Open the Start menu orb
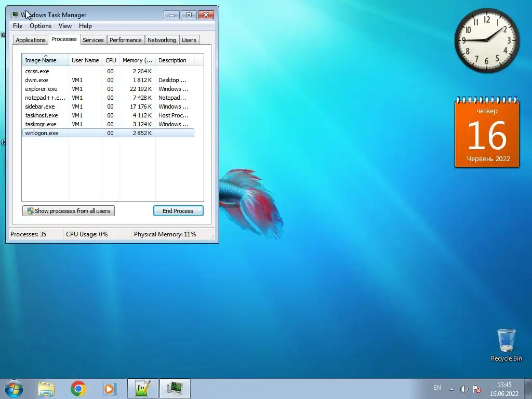Screen dimensions: 532x399 pos(14,389)
